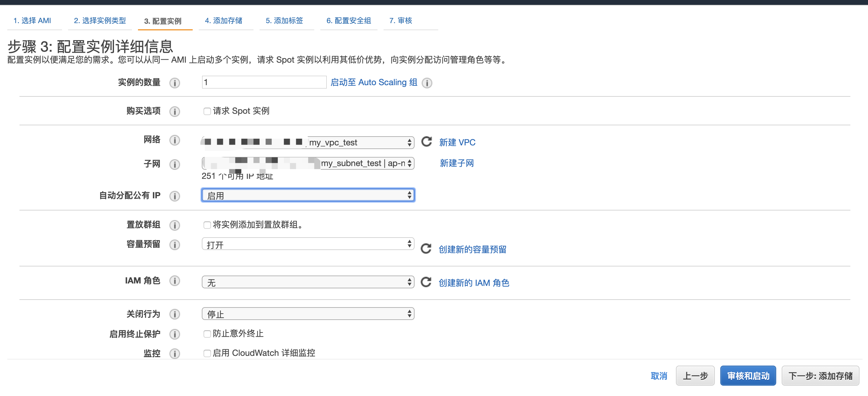This screenshot has width=868, height=396.
Task: Switch to 4. 添加存储 tab
Action: [x=223, y=21]
